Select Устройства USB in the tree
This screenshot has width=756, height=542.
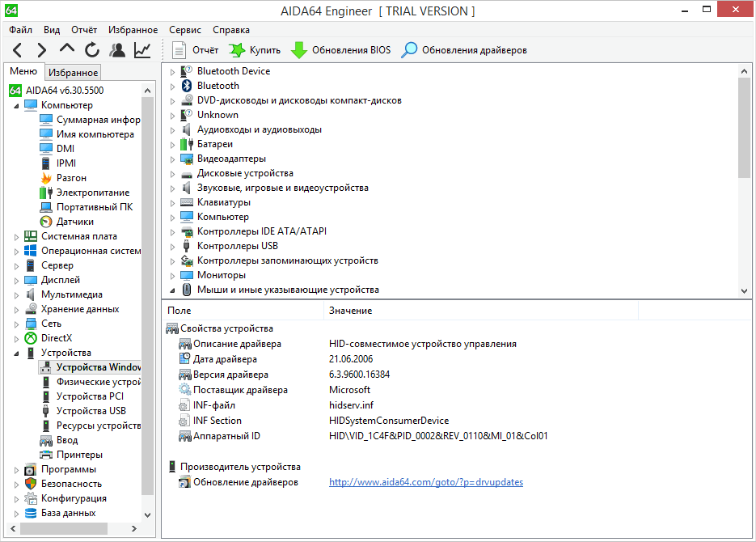(x=91, y=411)
